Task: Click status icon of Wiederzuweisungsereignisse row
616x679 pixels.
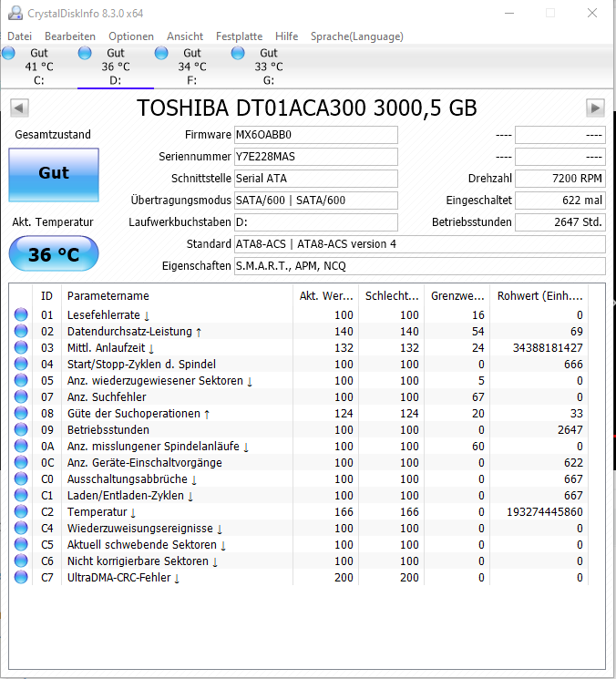Action: point(21,528)
